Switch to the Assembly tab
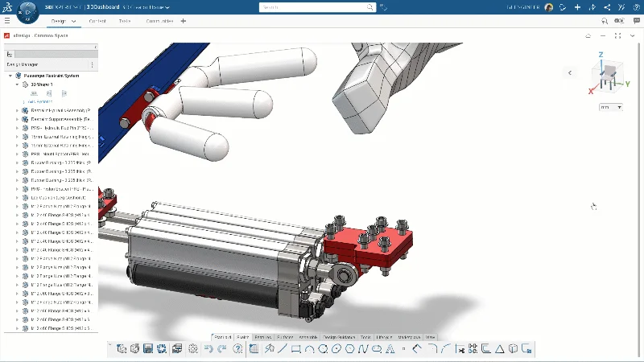This screenshot has height=362, width=644. pyautogui.click(x=308, y=337)
